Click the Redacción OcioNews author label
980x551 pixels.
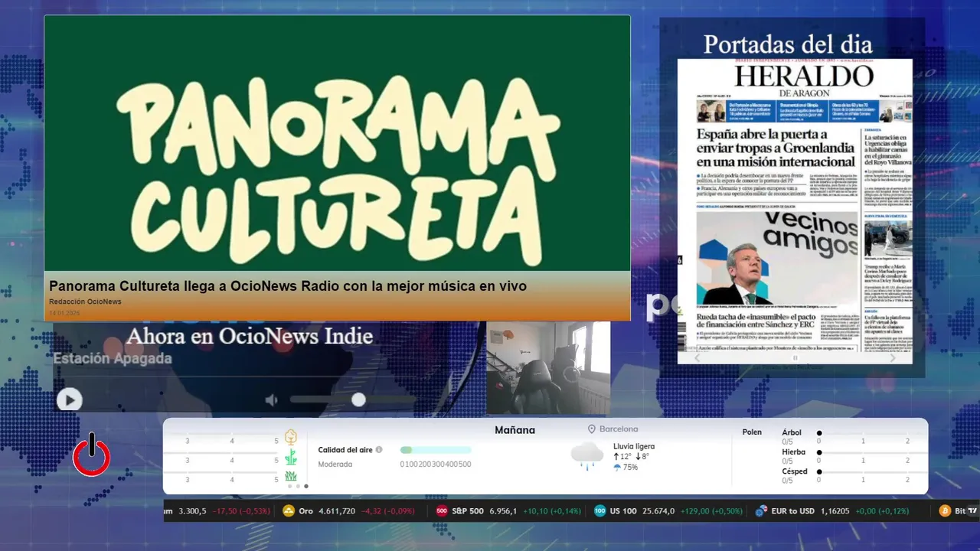pos(85,302)
